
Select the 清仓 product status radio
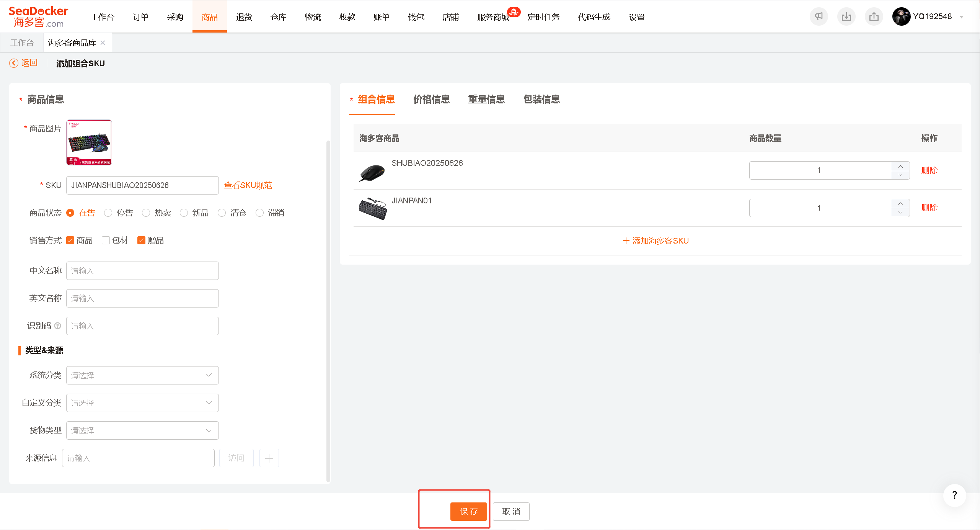[x=222, y=213]
